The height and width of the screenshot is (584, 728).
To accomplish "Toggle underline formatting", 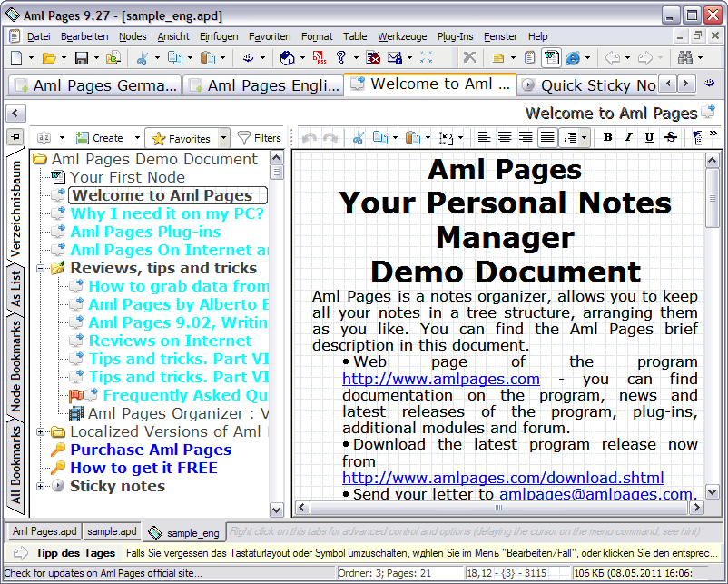I will click(x=649, y=137).
